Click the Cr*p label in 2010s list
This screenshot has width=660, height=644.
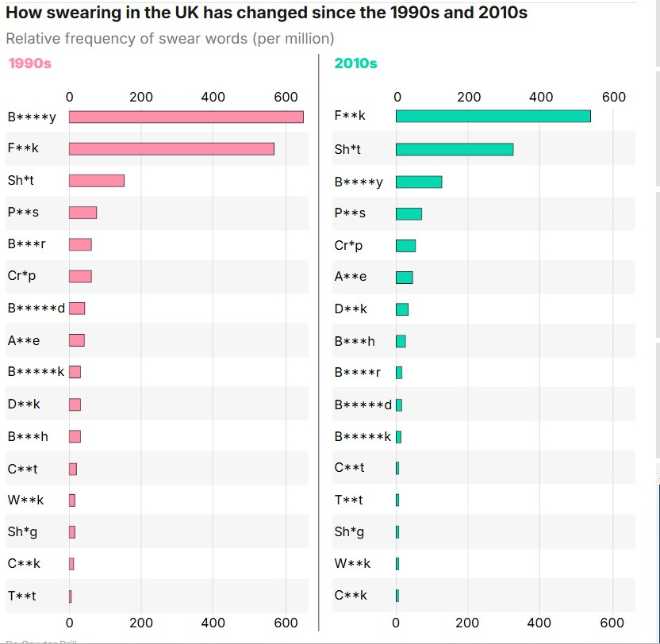click(x=348, y=245)
